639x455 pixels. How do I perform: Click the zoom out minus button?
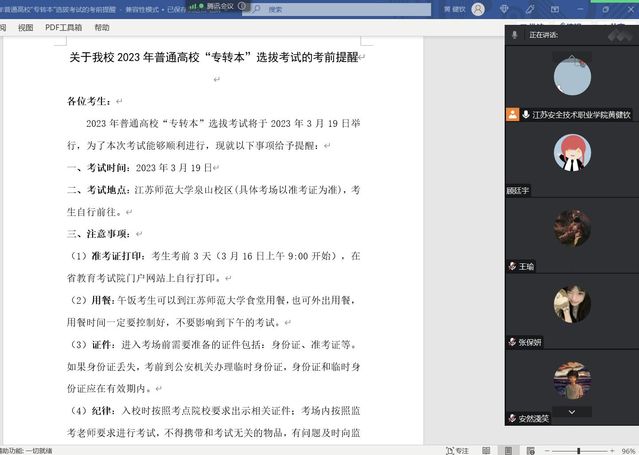pos(549,450)
